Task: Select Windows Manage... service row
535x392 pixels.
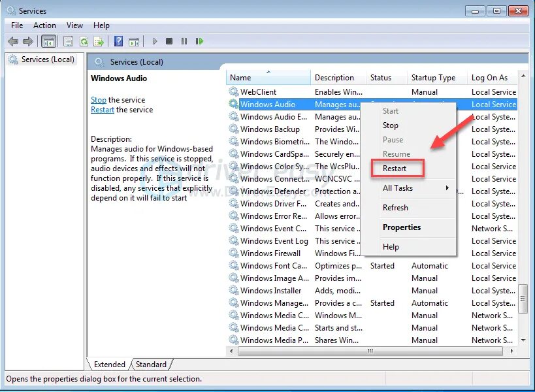Action: pos(372,303)
